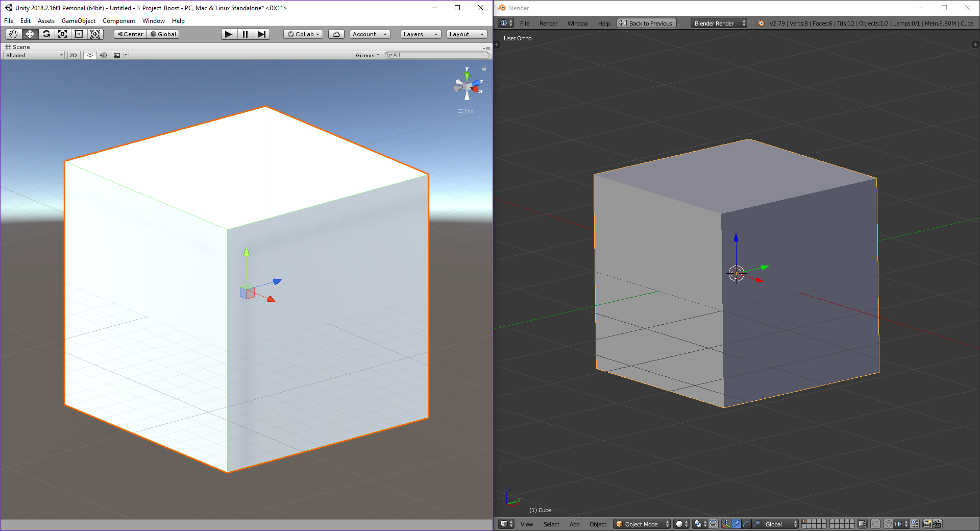Open Blender's Render menu
The image size is (980, 531).
coord(548,23)
